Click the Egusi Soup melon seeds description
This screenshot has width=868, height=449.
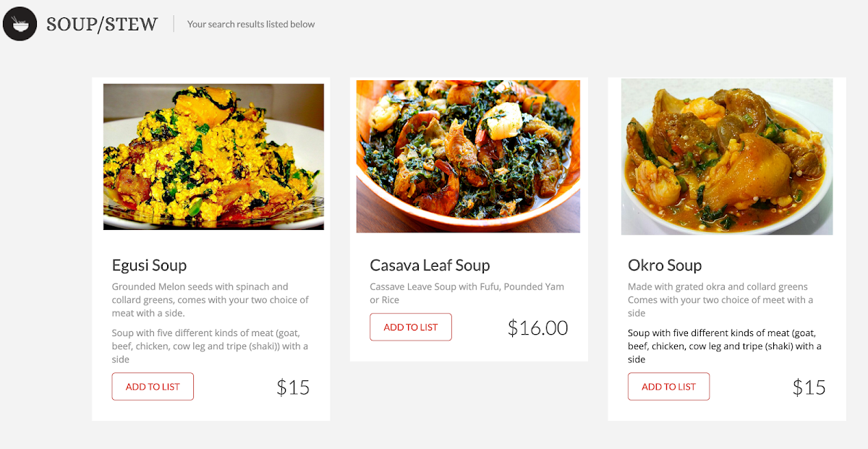[210, 299]
